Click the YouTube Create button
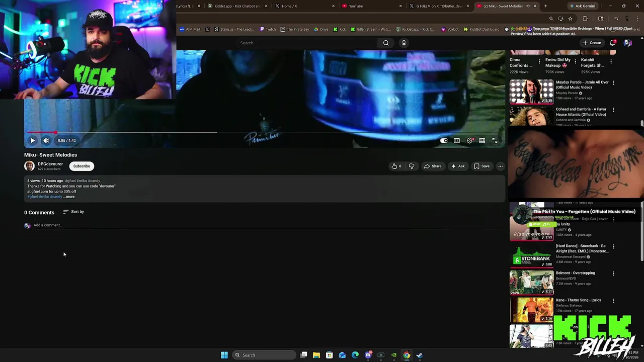This screenshot has height=362, width=644. click(592, 43)
